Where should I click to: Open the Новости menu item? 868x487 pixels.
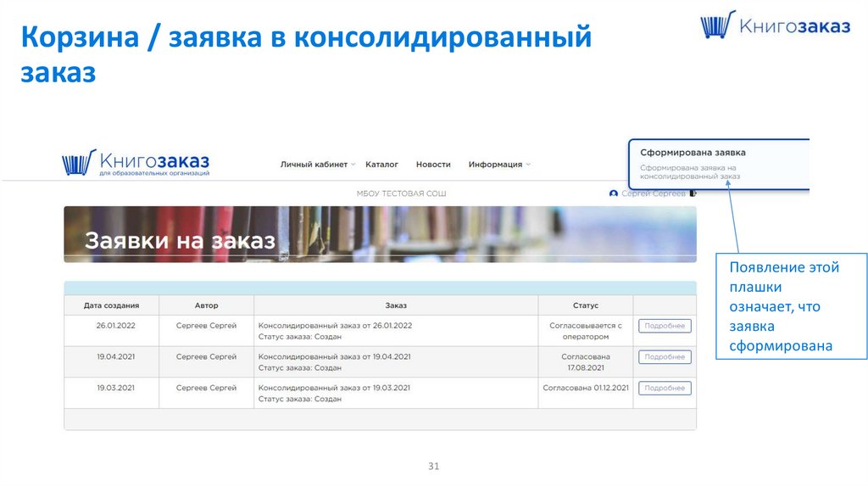(x=433, y=165)
